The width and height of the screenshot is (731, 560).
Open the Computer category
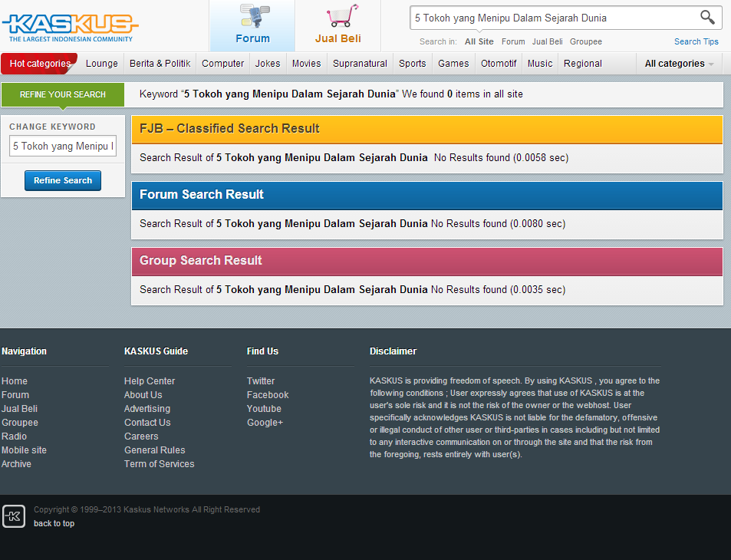click(x=223, y=64)
